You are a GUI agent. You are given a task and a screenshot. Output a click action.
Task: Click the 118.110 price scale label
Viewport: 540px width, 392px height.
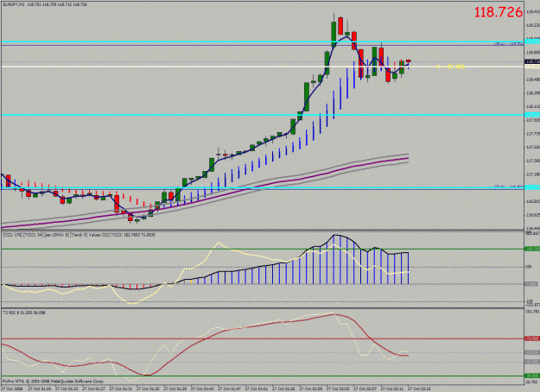533,107
